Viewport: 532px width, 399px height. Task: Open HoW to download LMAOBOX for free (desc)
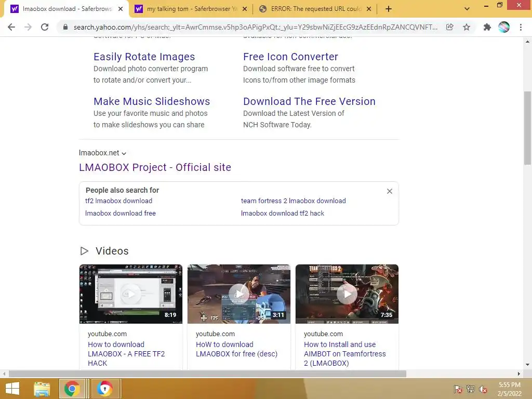236,349
